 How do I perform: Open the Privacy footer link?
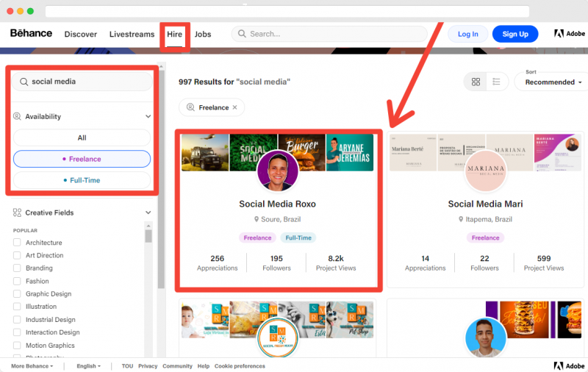148,366
